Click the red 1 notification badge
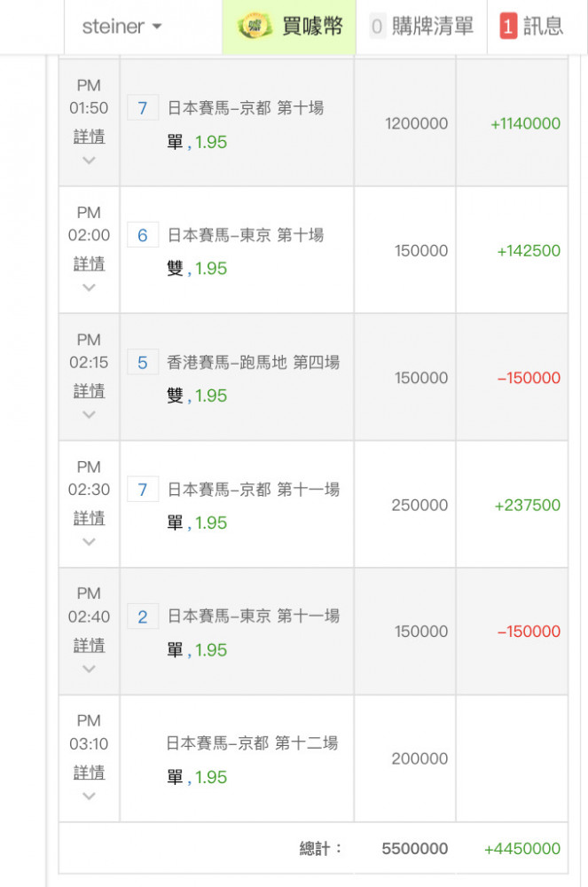 (508, 26)
